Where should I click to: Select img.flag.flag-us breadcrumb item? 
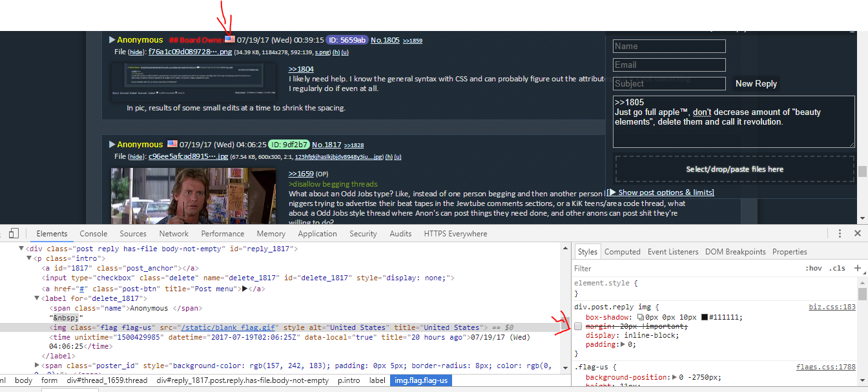point(421,380)
